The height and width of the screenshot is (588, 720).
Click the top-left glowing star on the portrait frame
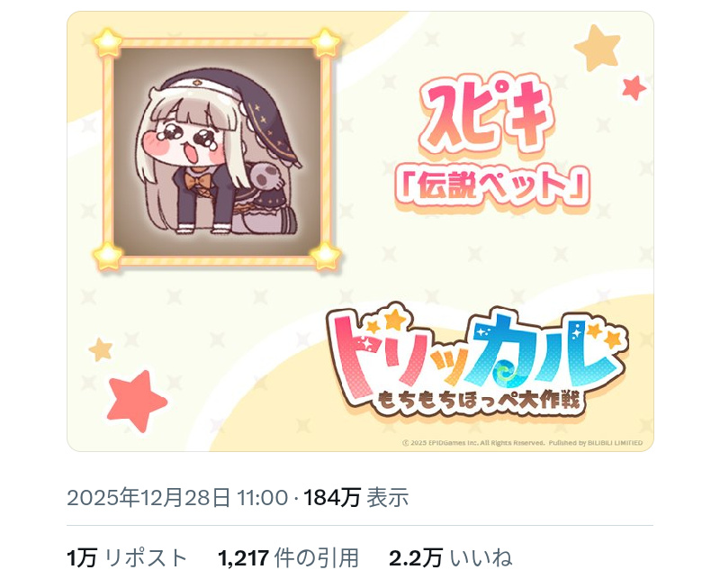tap(108, 42)
